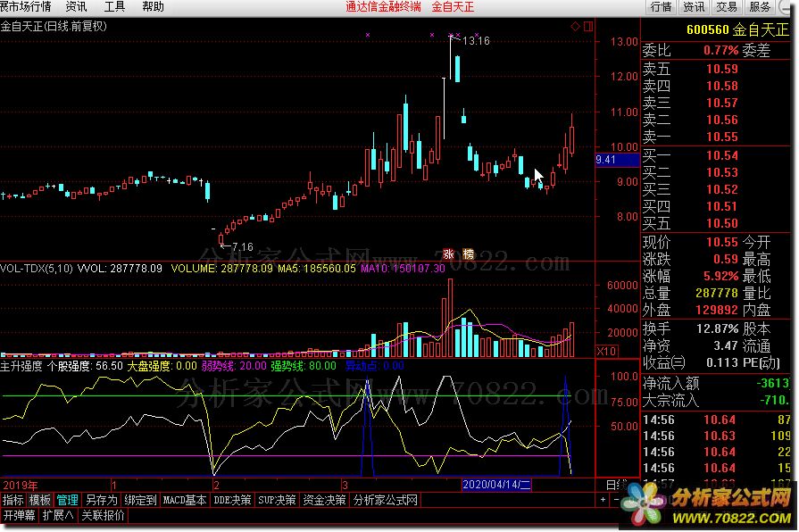Image resolution: width=799 pixels, height=532 pixels.
Task: Switch to the MACD基本 indicator tab
Action: 185,500
